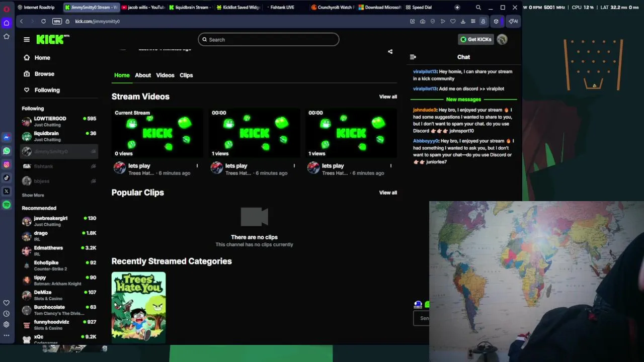The width and height of the screenshot is (644, 362).
Task: Open a new tab with plus button
Action: [x=457, y=8]
